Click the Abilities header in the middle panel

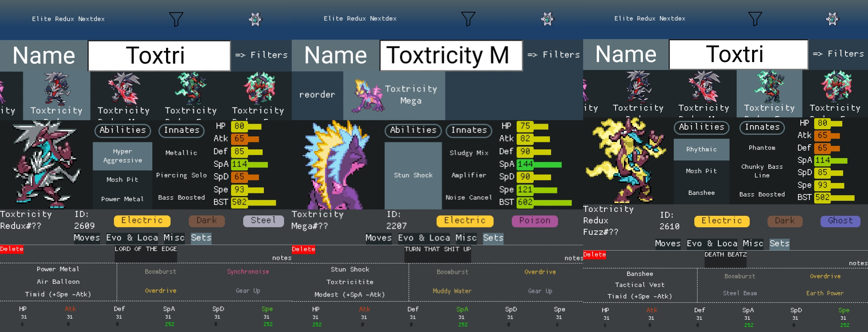(x=413, y=130)
